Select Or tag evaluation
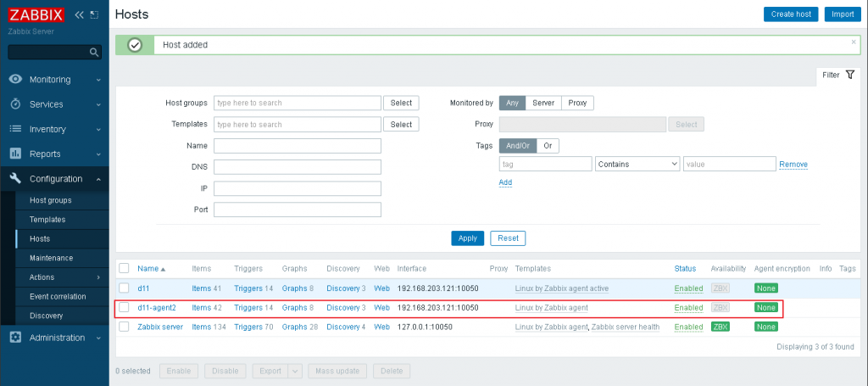The width and height of the screenshot is (868, 386). click(548, 146)
